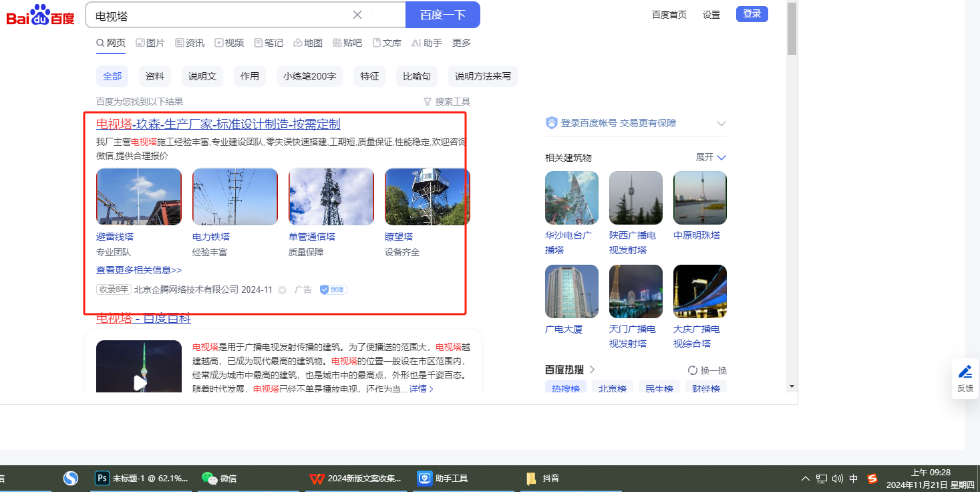Open the 百度热搜 heading link

[570, 370]
